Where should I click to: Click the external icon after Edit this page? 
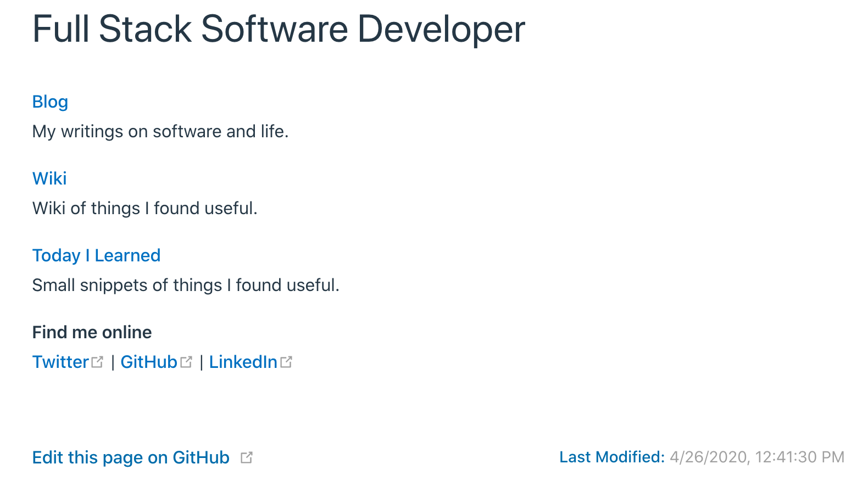pos(247,458)
